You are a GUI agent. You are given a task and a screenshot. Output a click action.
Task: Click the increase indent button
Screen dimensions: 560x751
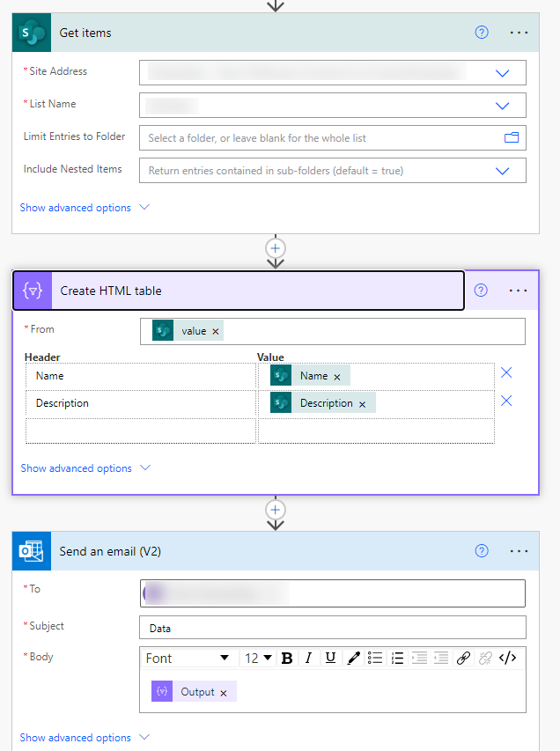click(419, 658)
